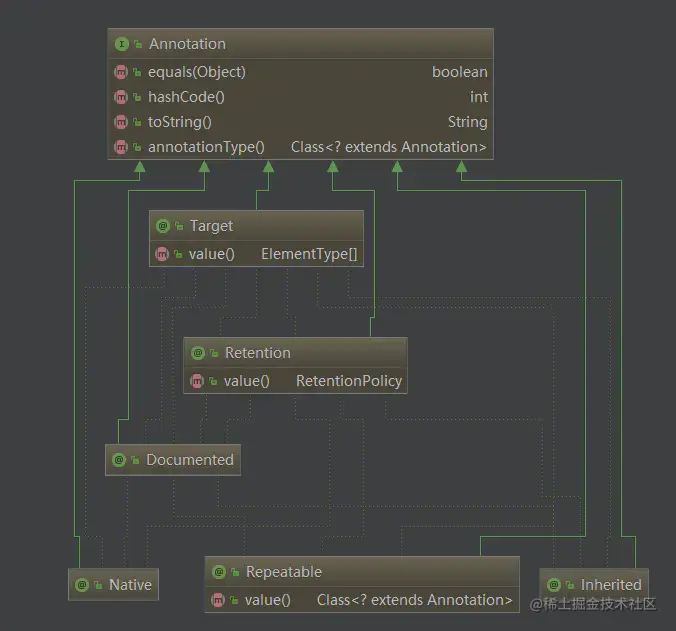Click the public visibility icon beside Retention title
Image resolution: width=676 pixels, height=631 pixels.
pos(214,353)
